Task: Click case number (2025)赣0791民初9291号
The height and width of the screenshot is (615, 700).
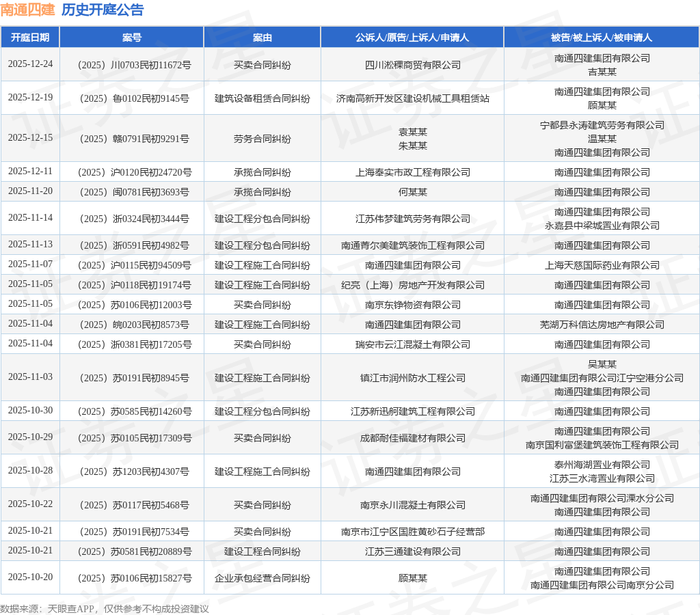Action: 135,139
